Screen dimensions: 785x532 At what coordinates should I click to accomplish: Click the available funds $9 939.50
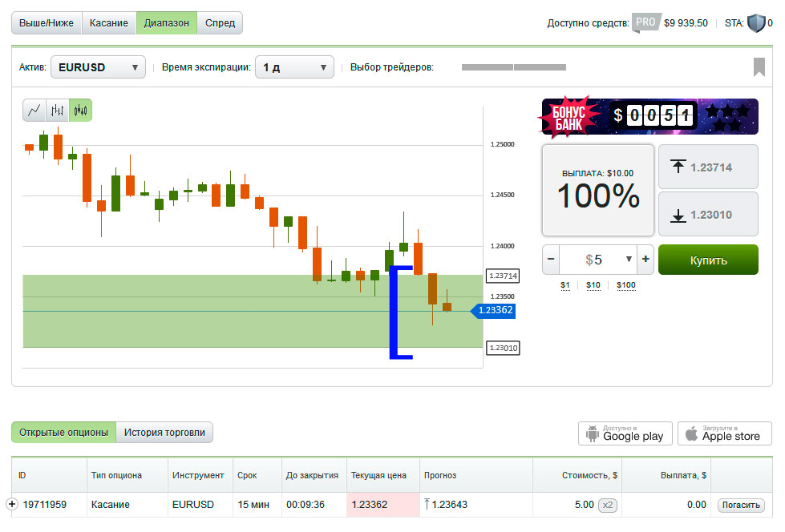686,23
